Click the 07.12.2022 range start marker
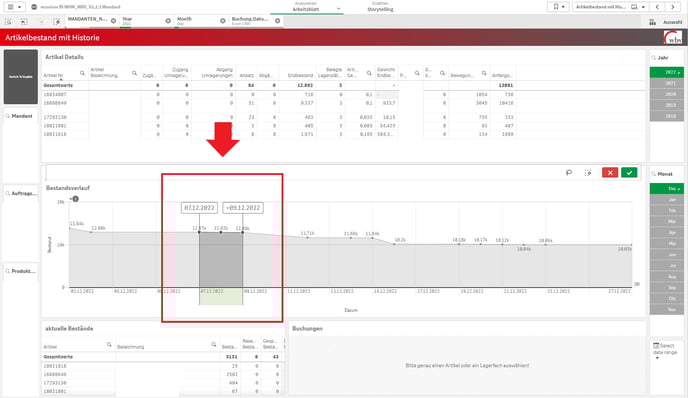 pos(199,208)
